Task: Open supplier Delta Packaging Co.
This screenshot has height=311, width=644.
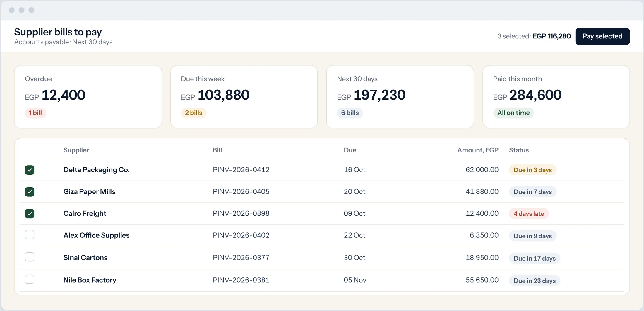Action: [x=96, y=170]
